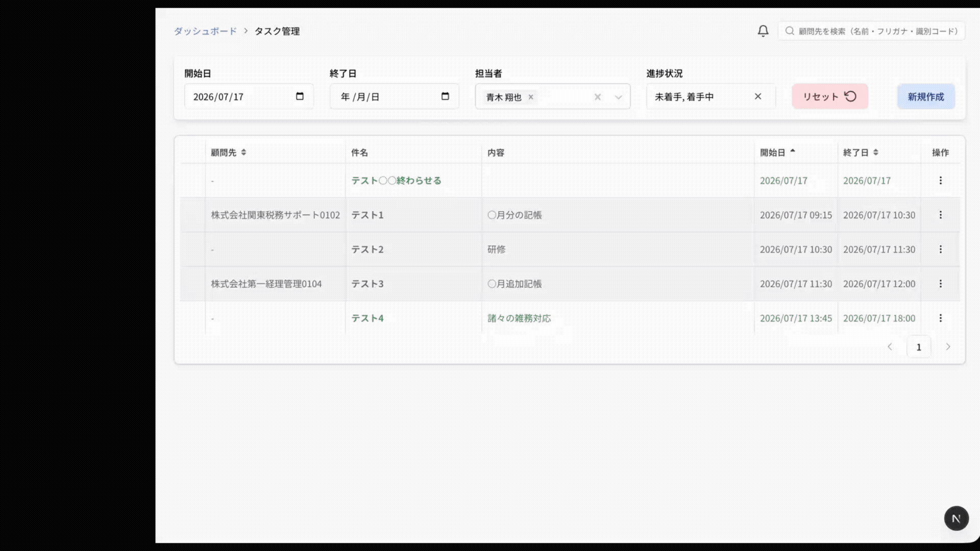Focus the 顧問先を検索 search field

pos(871,31)
